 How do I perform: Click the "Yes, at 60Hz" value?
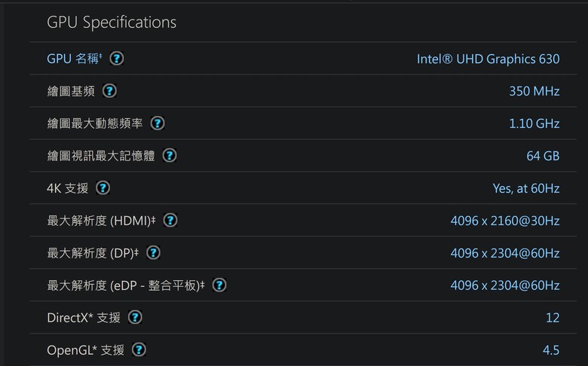pos(526,188)
